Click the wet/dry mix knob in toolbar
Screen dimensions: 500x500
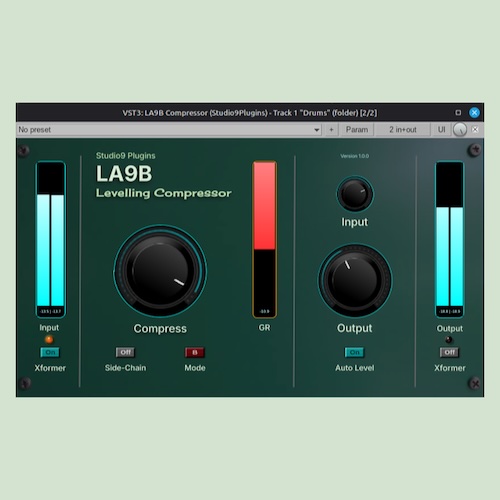(460, 130)
